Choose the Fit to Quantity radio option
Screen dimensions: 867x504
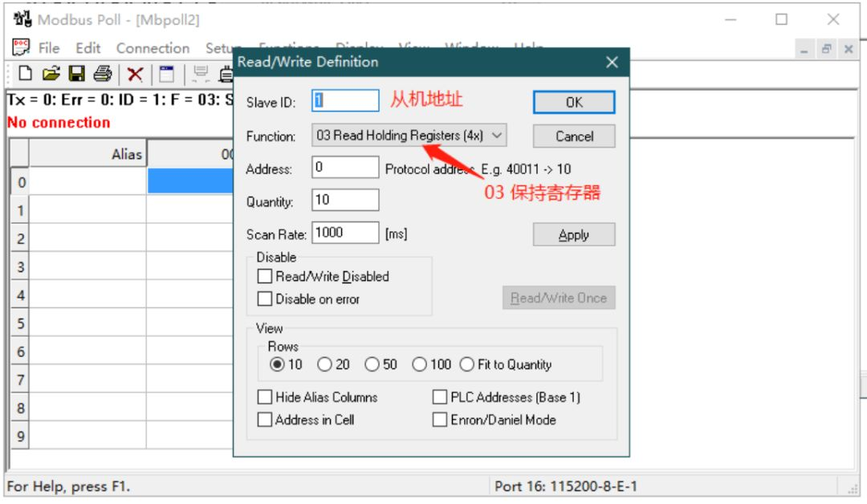tap(467, 364)
